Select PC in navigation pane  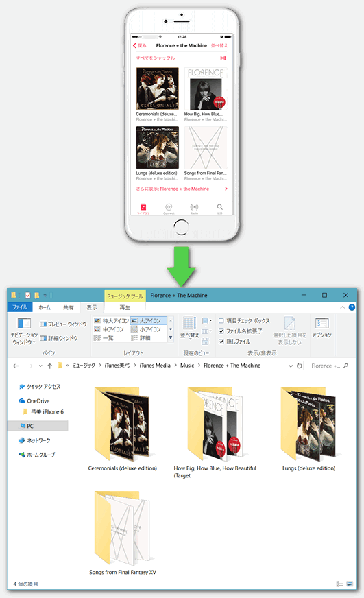click(x=38, y=426)
